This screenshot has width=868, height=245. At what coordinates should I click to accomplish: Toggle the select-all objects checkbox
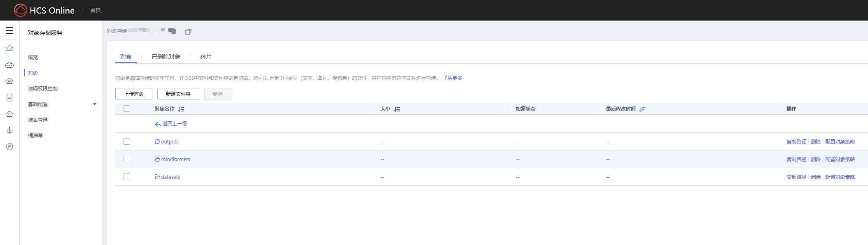tap(127, 109)
